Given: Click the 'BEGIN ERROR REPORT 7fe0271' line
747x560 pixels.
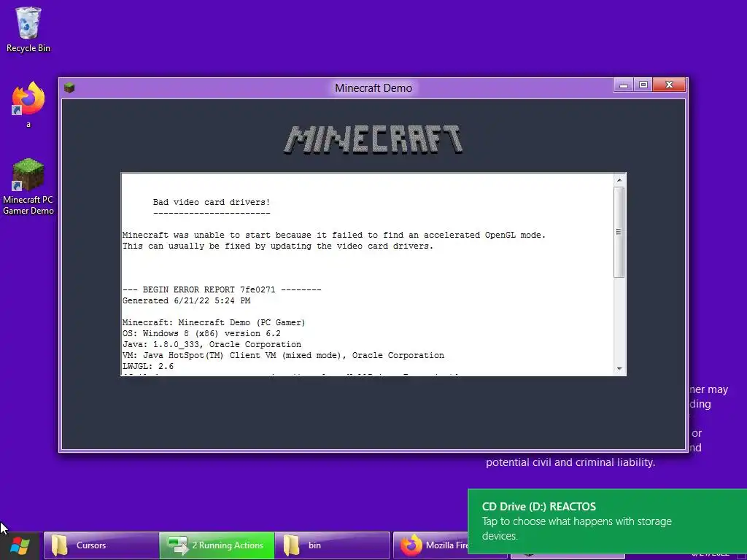Looking at the screenshot, I should click(222, 289).
